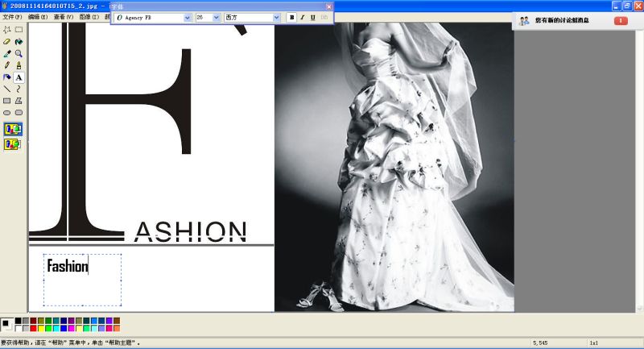Toggle Italic in the font toolbar
The height and width of the screenshot is (349, 644).
pyautogui.click(x=303, y=17)
